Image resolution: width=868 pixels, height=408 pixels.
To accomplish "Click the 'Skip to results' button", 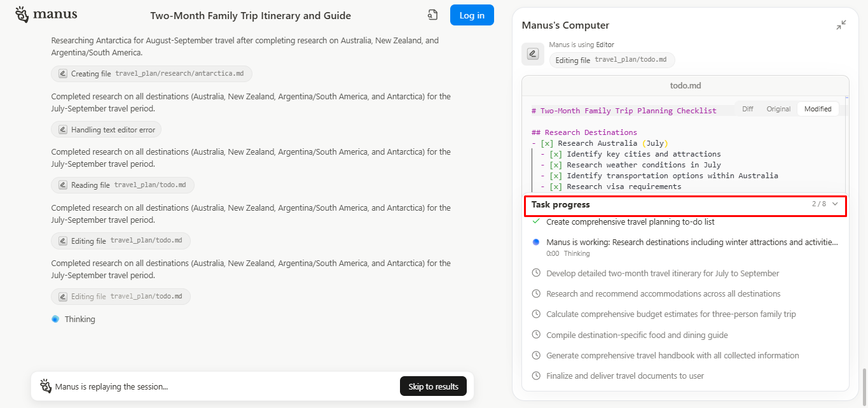I will point(433,386).
